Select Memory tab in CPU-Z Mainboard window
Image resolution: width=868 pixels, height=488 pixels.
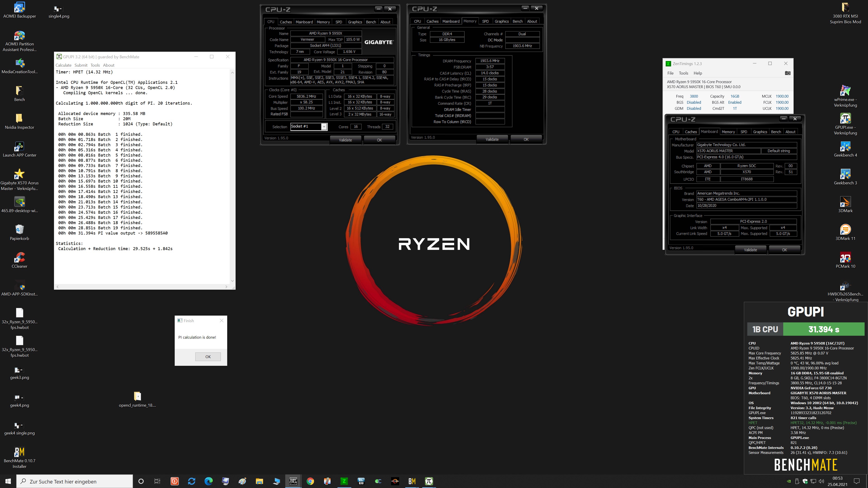pos(728,132)
